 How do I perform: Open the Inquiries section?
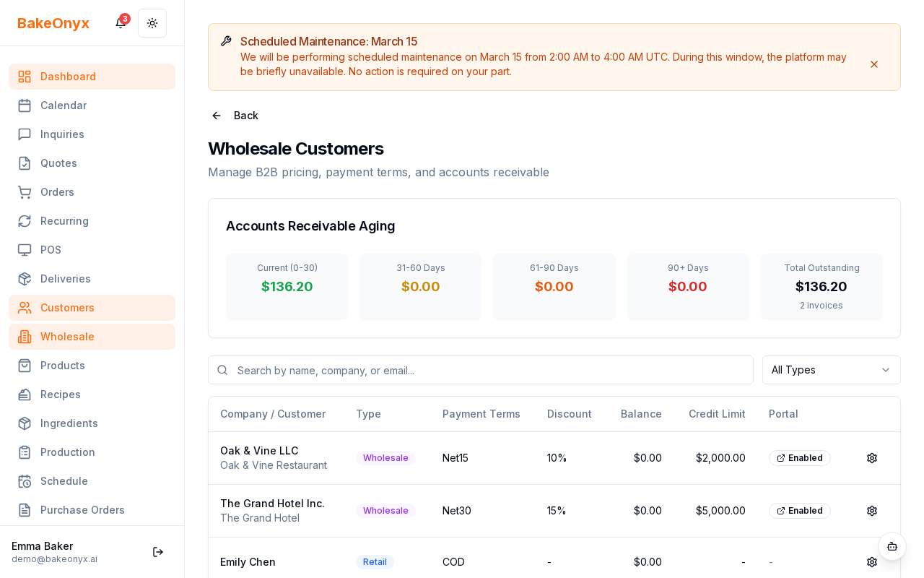pyautogui.click(x=62, y=134)
